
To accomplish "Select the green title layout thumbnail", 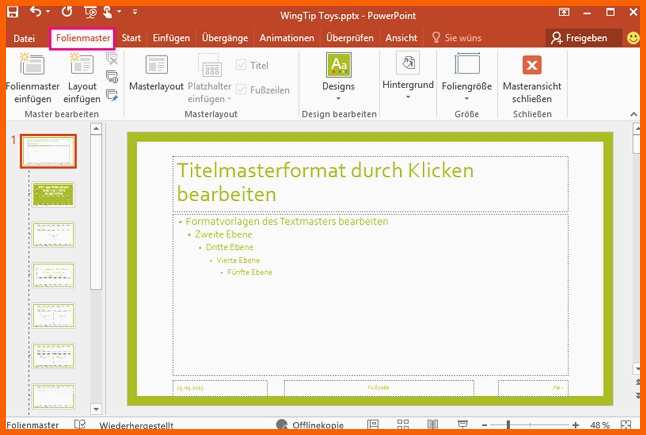I will click(53, 194).
